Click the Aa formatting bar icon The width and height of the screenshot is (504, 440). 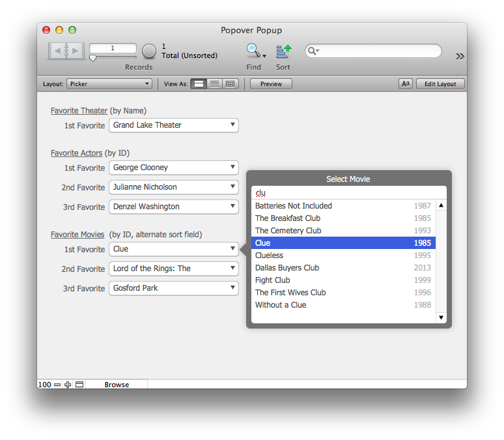[406, 84]
